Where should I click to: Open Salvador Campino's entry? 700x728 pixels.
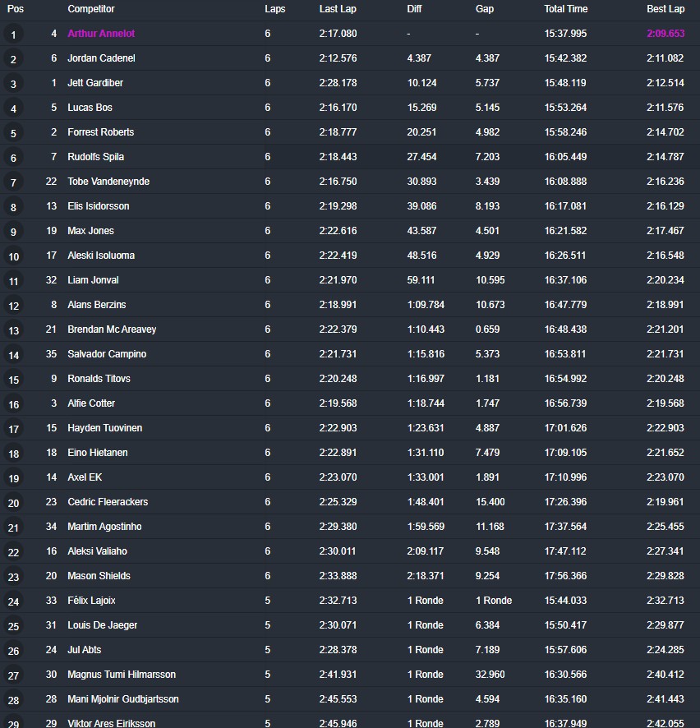tap(107, 354)
